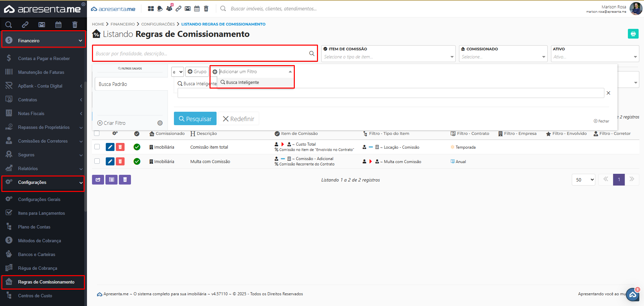
Task: Click the Pesquisar button
Action: click(195, 119)
